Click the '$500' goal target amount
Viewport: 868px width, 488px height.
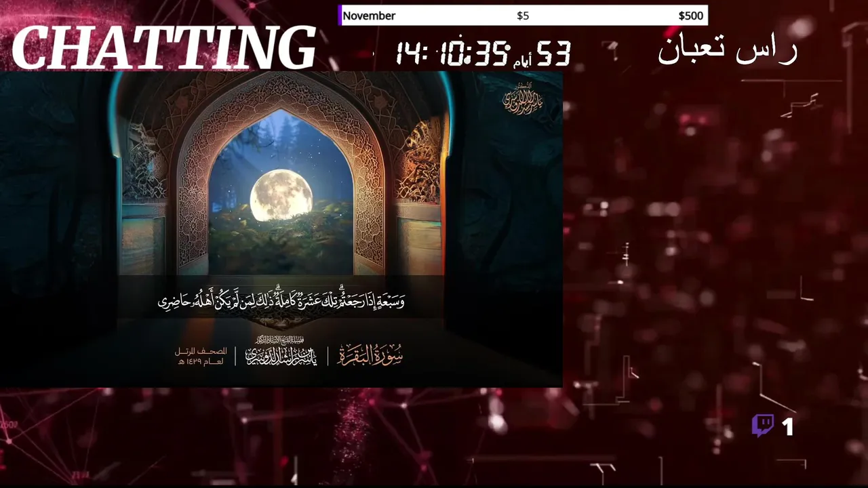pos(691,16)
